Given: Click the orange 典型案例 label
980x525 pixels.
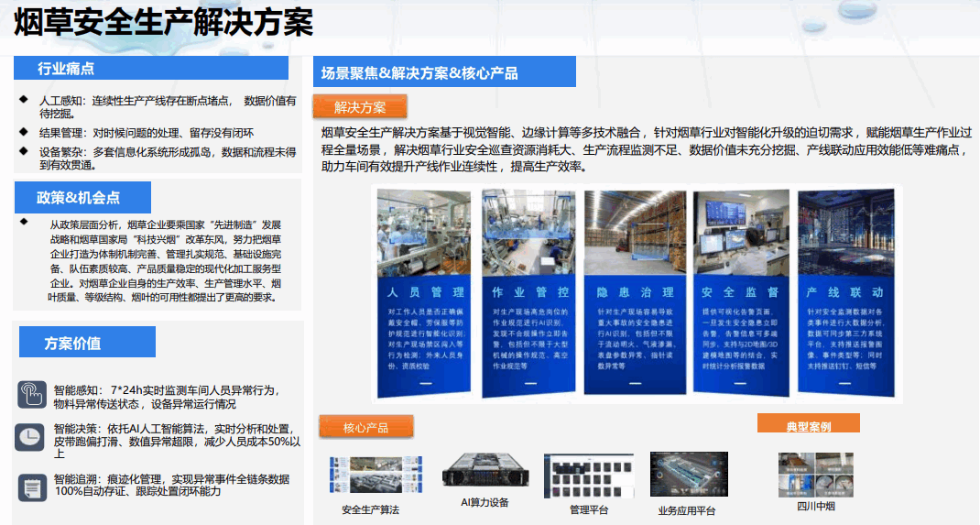Looking at the screenshot, I should tap(808, 425).
